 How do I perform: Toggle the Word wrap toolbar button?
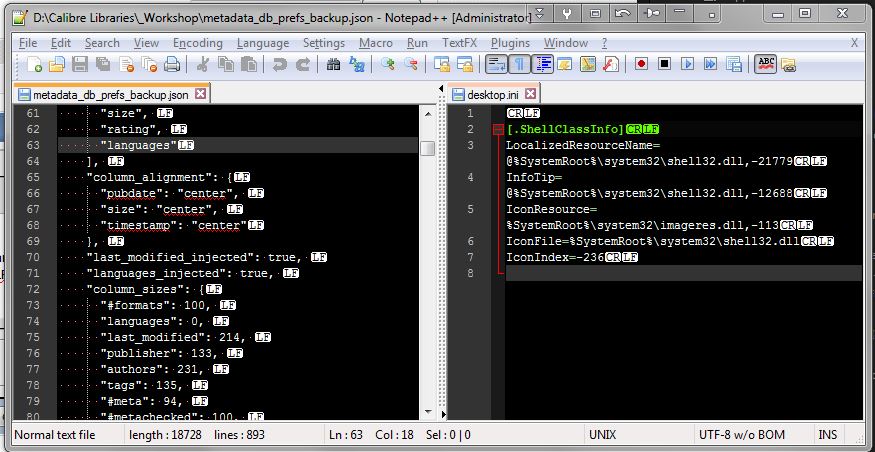(496, 65)
